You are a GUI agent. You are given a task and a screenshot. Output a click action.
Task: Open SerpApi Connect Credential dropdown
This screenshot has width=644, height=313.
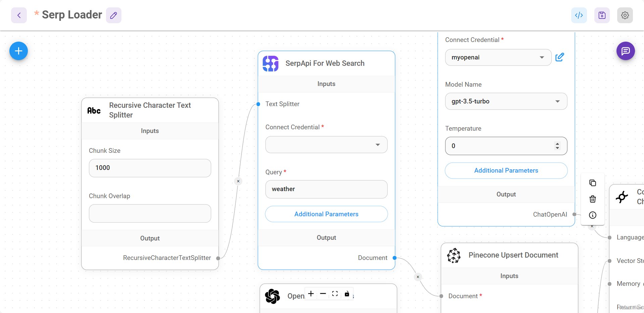click(x=326, y=145)
